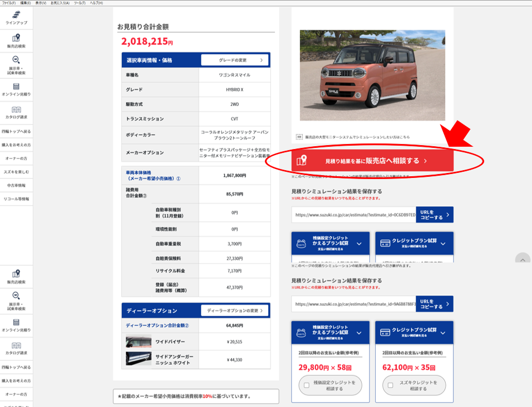Screen dimensions: 532x407
Task: Copy URL beside the 0C6DB97ED estimate link
Action: (x=435, y=215)
